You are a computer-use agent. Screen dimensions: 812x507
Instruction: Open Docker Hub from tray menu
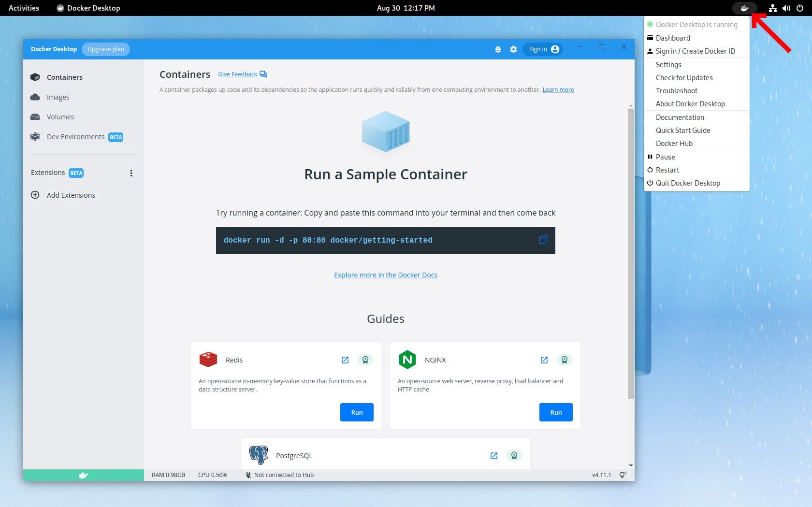pos(696,144)
